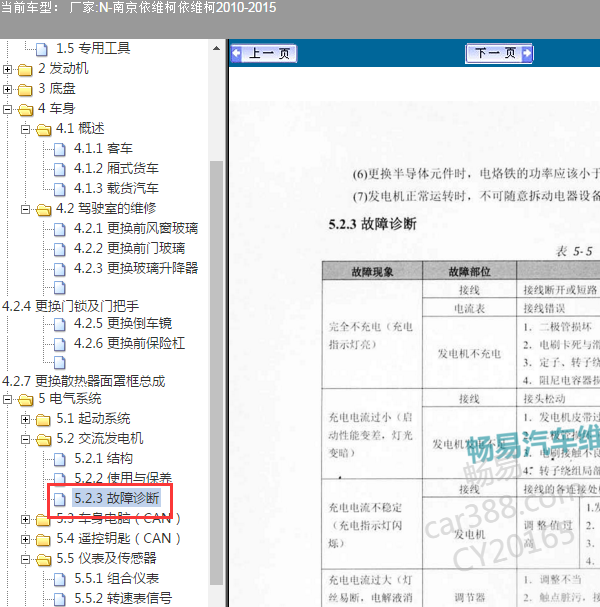Open the 5.2.1 结构 page

103,459
